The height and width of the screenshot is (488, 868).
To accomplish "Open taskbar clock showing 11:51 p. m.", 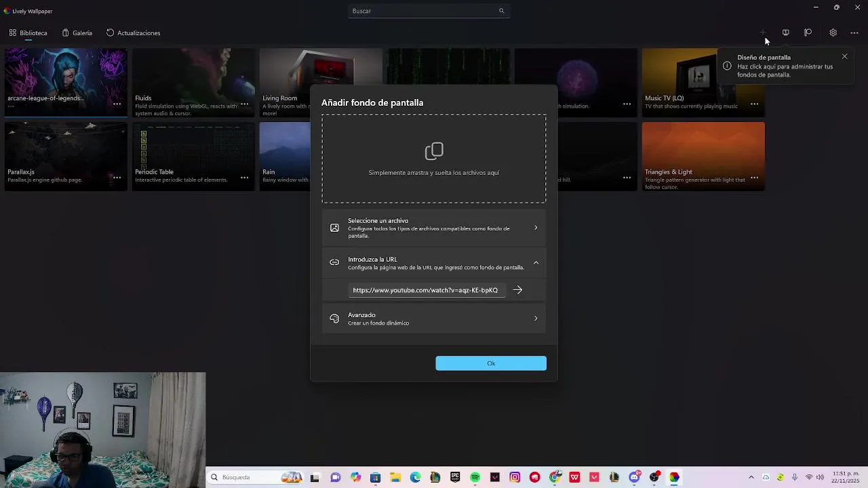I will [x=846, y=477].
